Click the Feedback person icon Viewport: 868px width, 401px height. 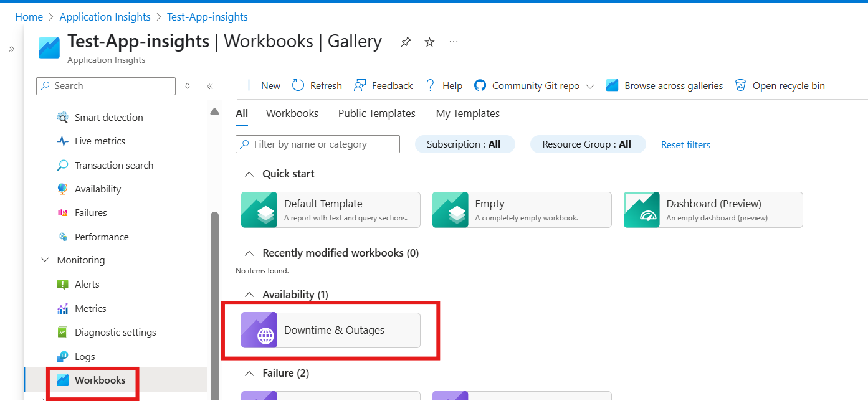coord(360,85)
